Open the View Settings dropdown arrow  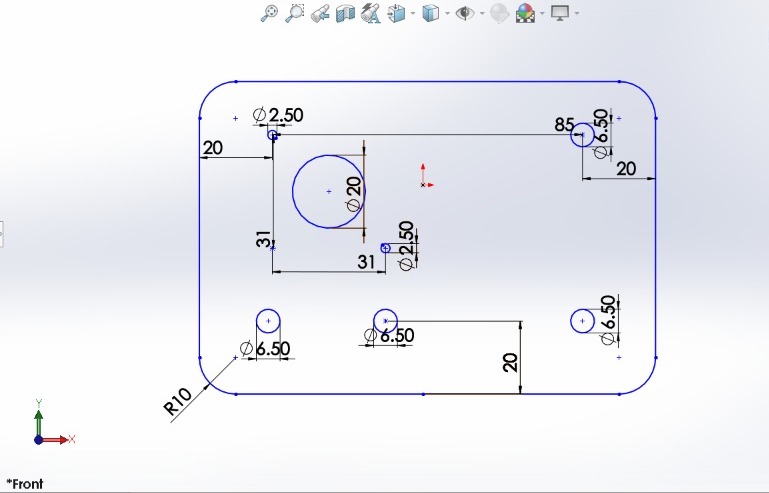tap(577, 13)
